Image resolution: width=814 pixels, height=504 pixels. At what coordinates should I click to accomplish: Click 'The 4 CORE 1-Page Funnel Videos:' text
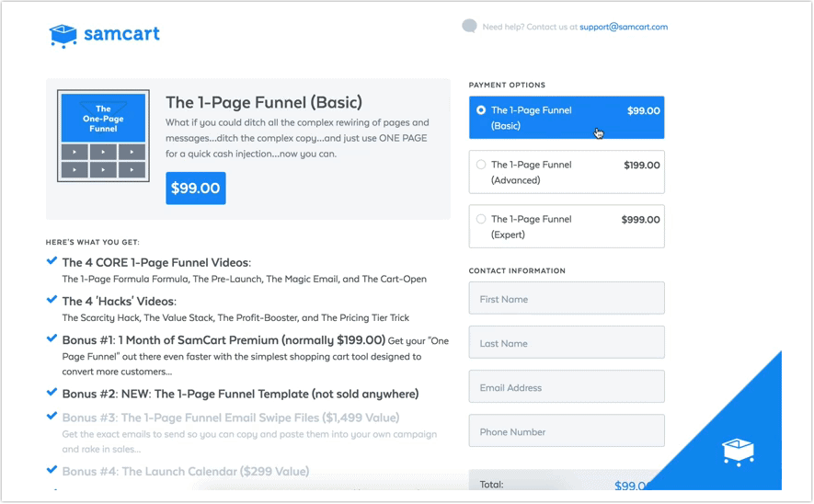[156, 263]
